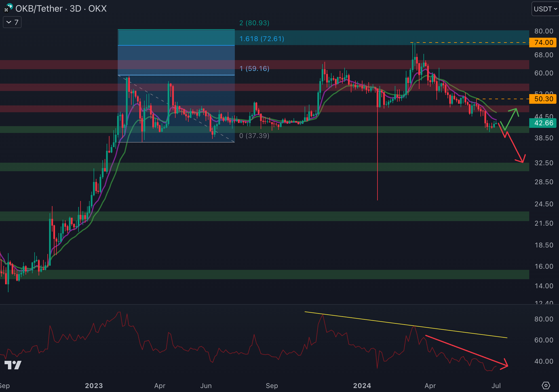Click the orange 74.00 price label

(543, 43)
